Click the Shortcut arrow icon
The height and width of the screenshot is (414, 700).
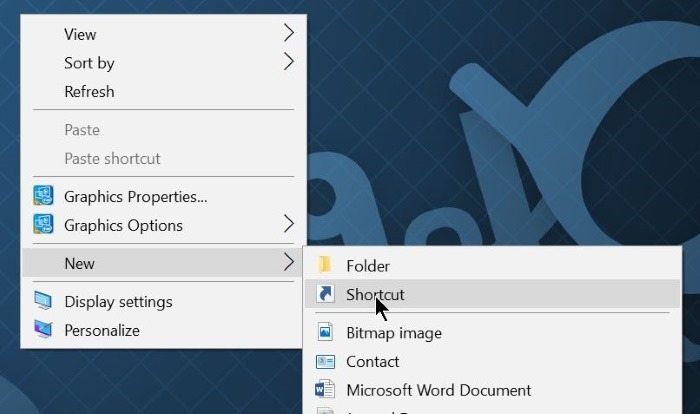coord(325,294)
